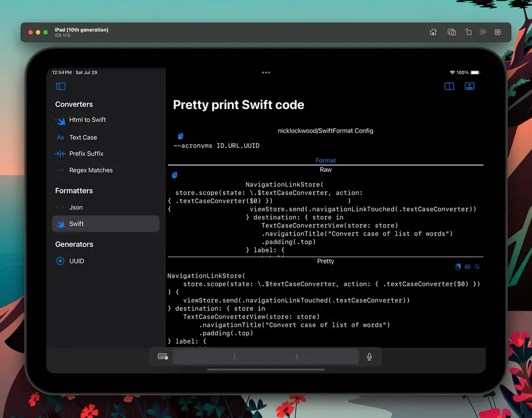Click the Format button

pos(326,161)
